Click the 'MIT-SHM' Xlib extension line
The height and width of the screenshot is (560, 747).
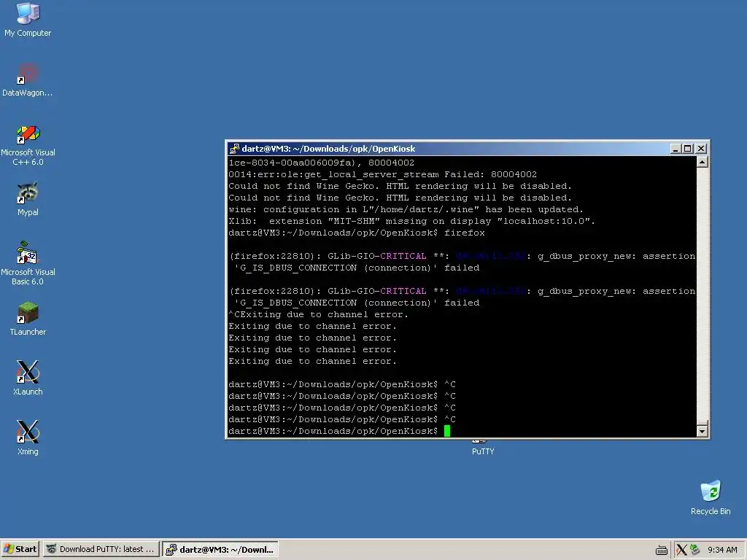click(x=411, y=222)
